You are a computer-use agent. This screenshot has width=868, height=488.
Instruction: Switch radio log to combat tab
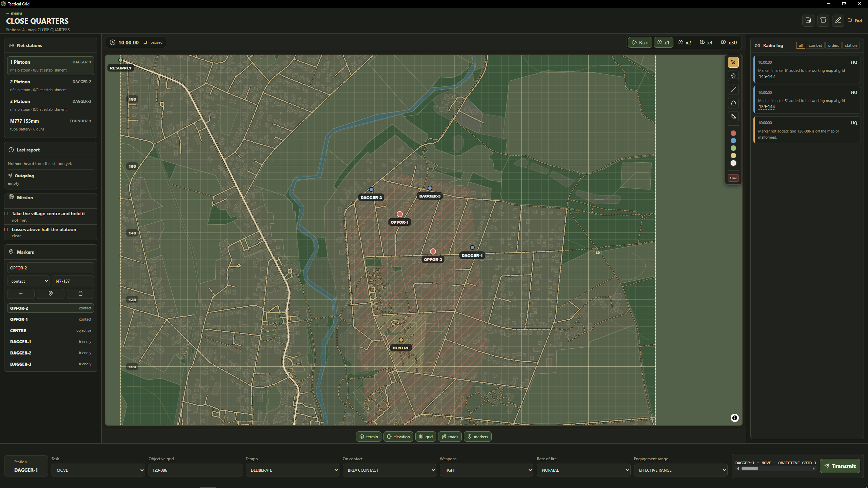[815, 45]
